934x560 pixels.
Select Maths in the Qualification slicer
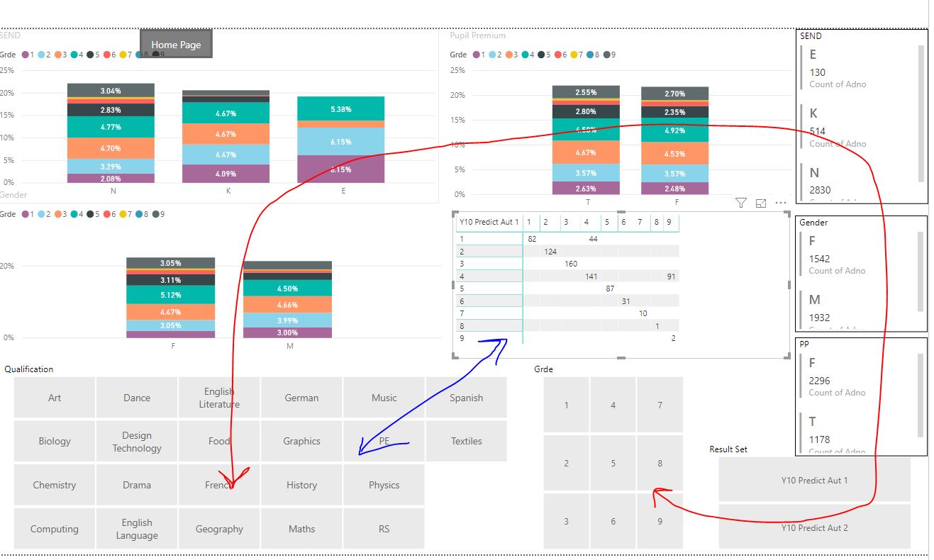(x=301, y=529)
